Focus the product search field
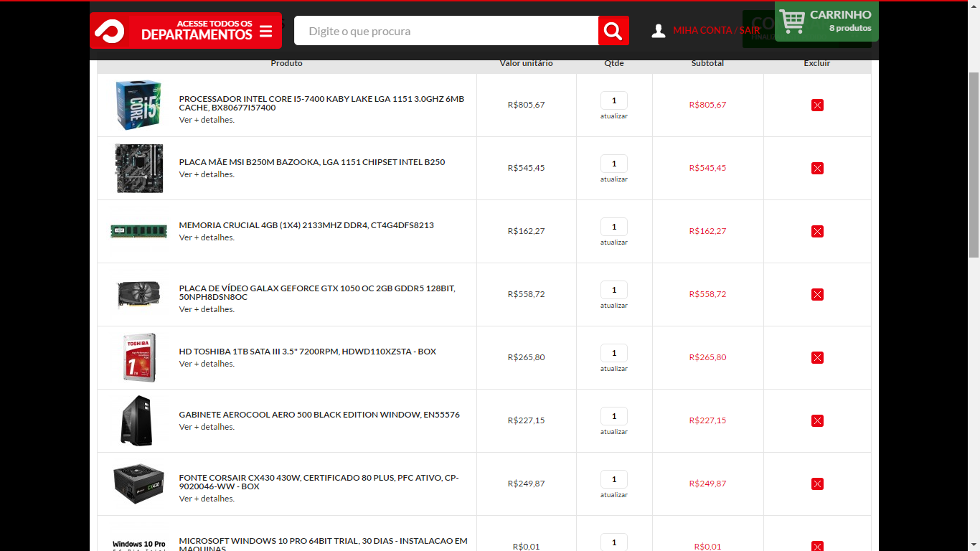This screenshot has width=980, height=551. click(446, 31)
